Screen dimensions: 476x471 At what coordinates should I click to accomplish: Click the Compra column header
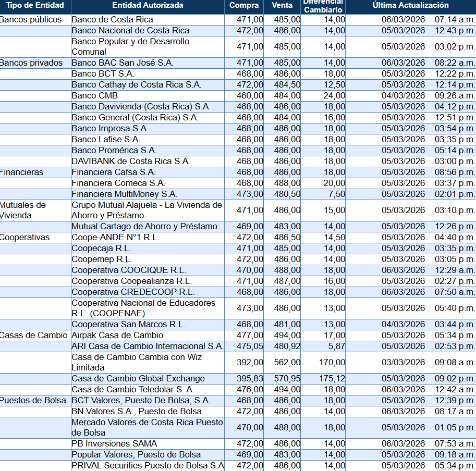tap(244, 5)
